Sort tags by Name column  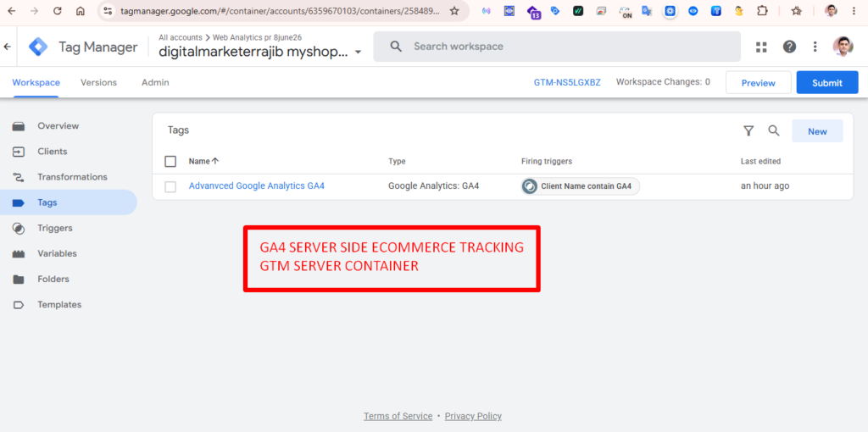click(203, 162)
